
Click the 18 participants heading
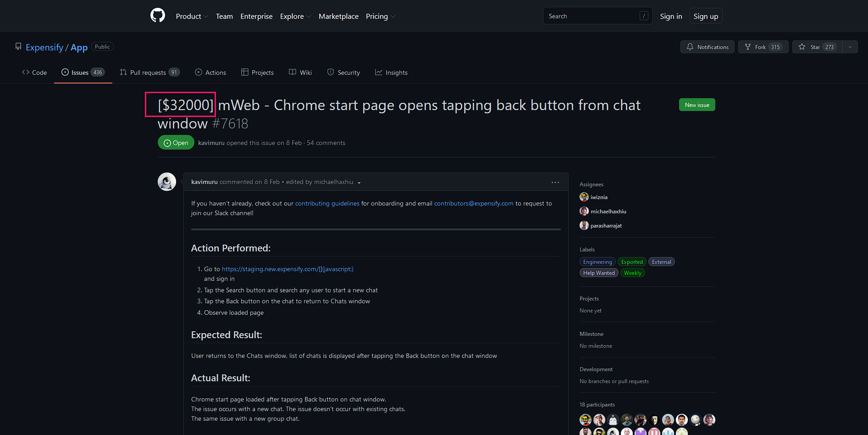(597, 405)
